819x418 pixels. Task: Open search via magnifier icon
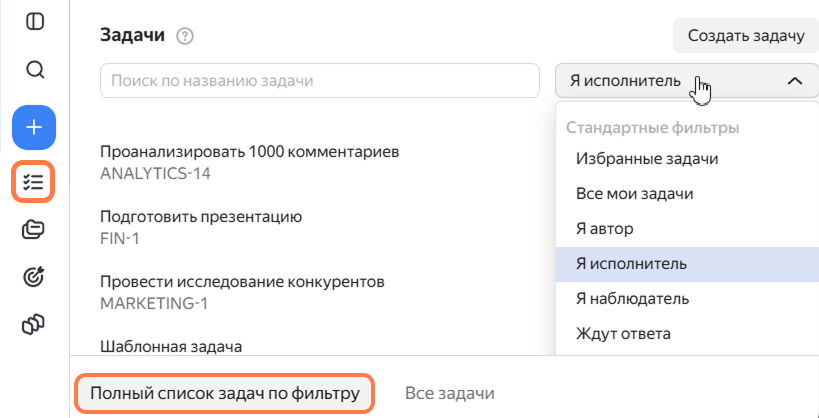(x=34, y=69)
